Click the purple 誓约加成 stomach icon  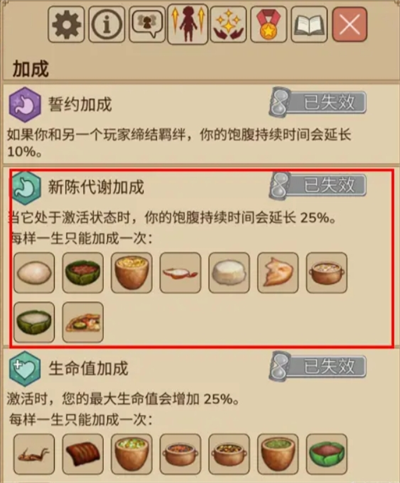[25, 104]
